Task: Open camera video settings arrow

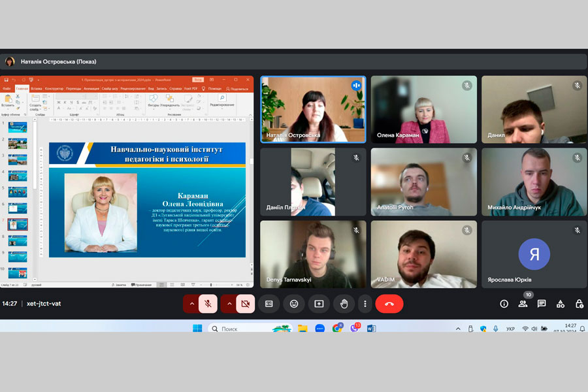Action: [229, 304]
